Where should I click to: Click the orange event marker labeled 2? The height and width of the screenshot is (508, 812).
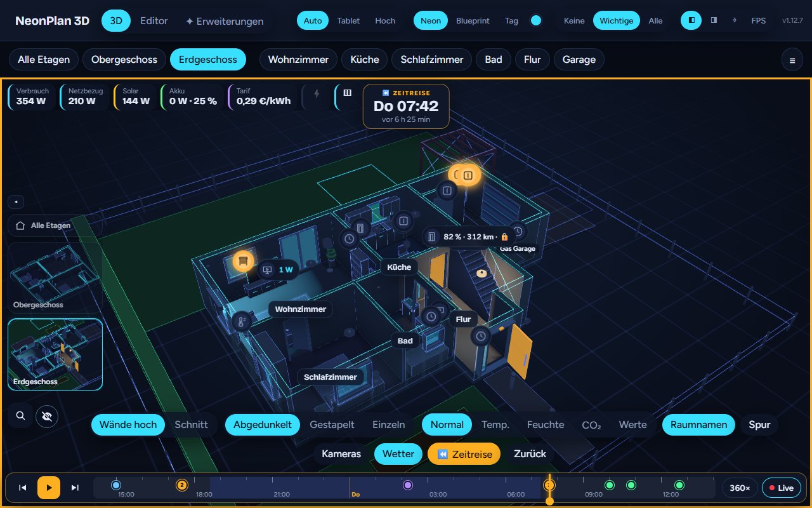point(181,485)
